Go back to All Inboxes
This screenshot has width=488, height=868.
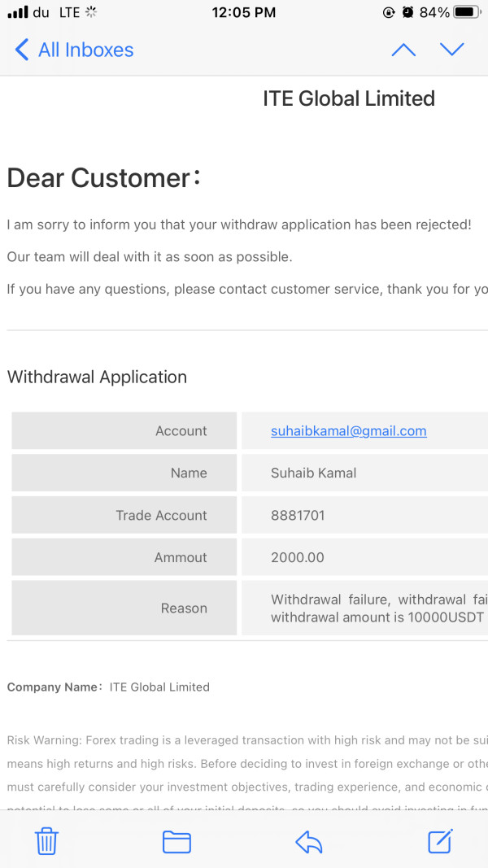[x=74, y=50]
